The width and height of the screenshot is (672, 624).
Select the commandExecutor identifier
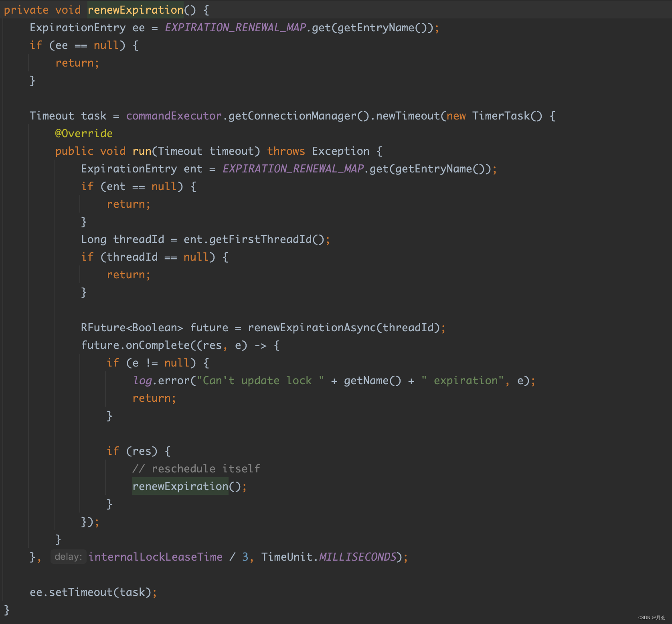tap(173, 115)
